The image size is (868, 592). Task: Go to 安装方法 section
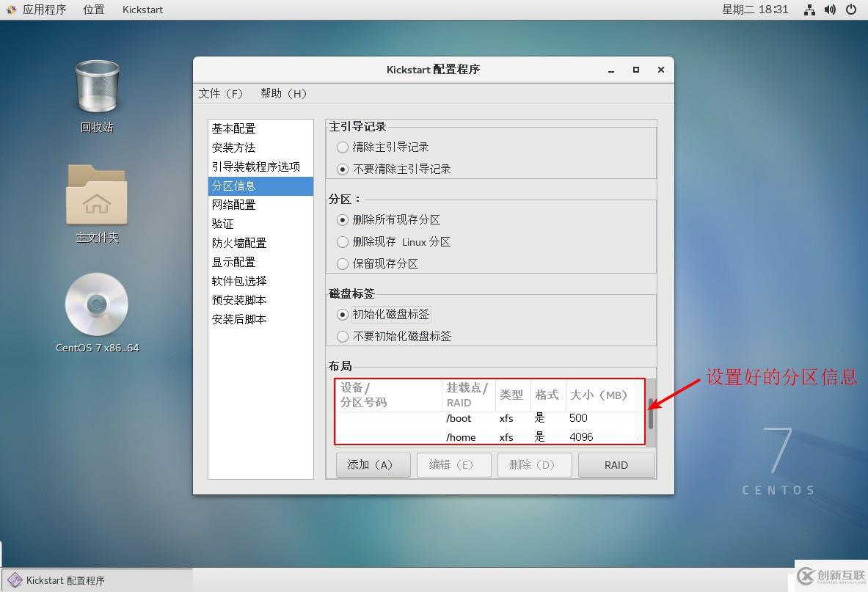pyautogui.click(x=260, y=147)
